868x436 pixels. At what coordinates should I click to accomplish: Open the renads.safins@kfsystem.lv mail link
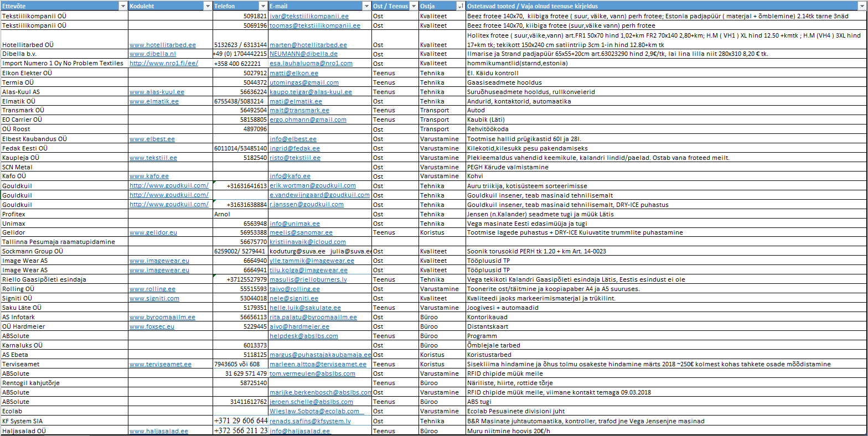click(311, 421)
